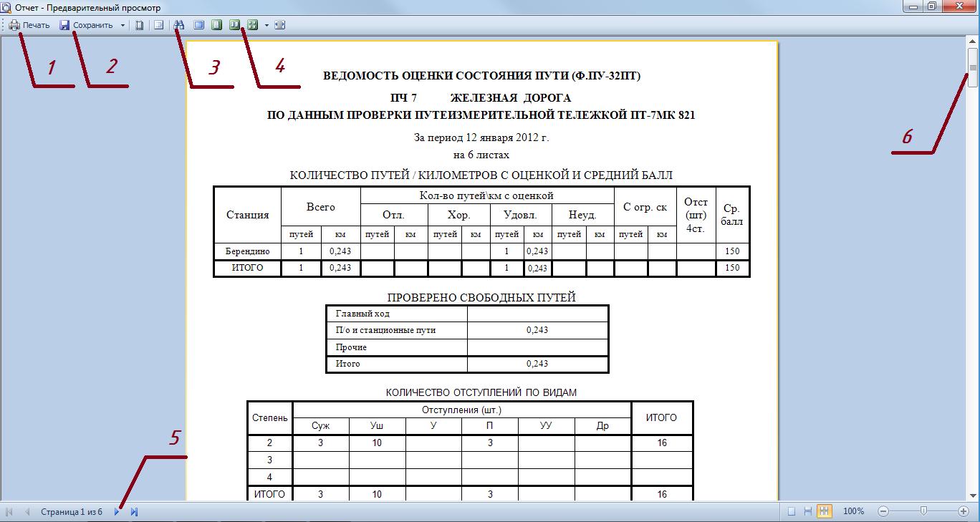
Task: Click the window title app icon
Action: pos(6,7)
